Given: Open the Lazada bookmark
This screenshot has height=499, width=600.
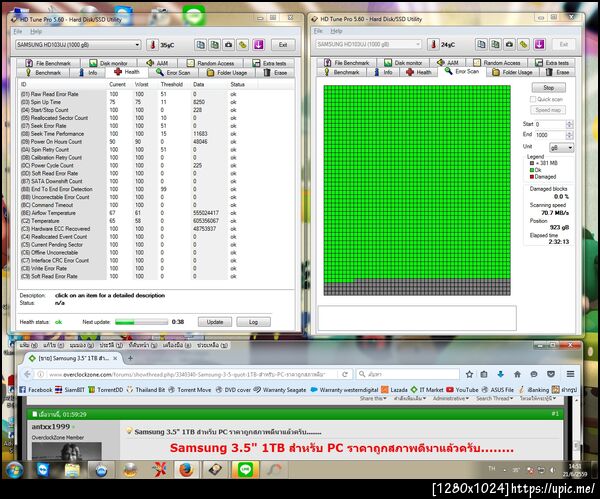Looking at the screenshot, I should pos(394,390).
